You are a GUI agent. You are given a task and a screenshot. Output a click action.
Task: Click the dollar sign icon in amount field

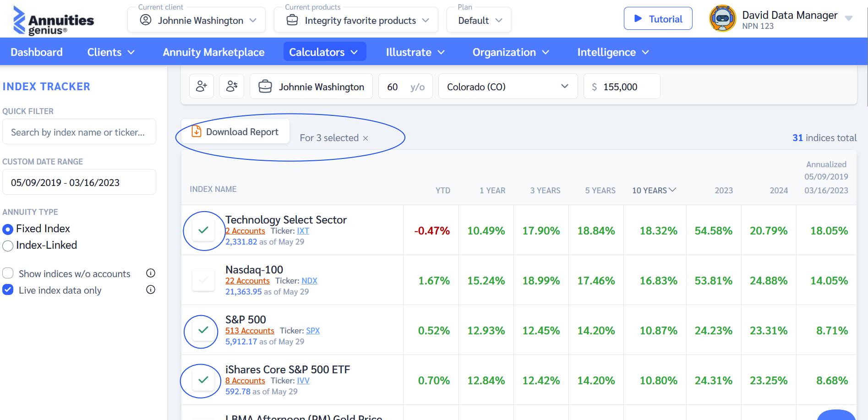tap(595, 87)
